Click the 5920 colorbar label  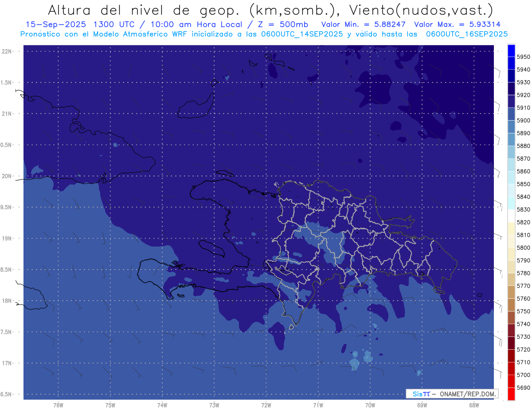(x=523, y=95)
